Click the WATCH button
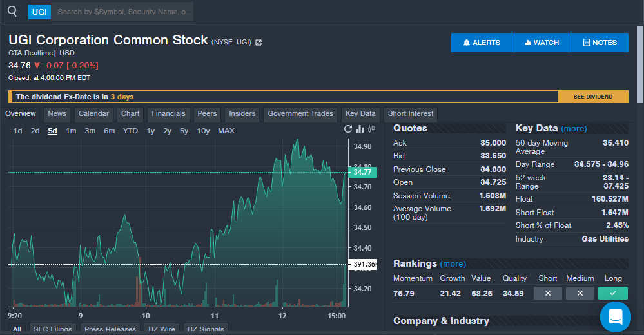Viewport: 644px width, 335px height. click(x=542, y=43)
